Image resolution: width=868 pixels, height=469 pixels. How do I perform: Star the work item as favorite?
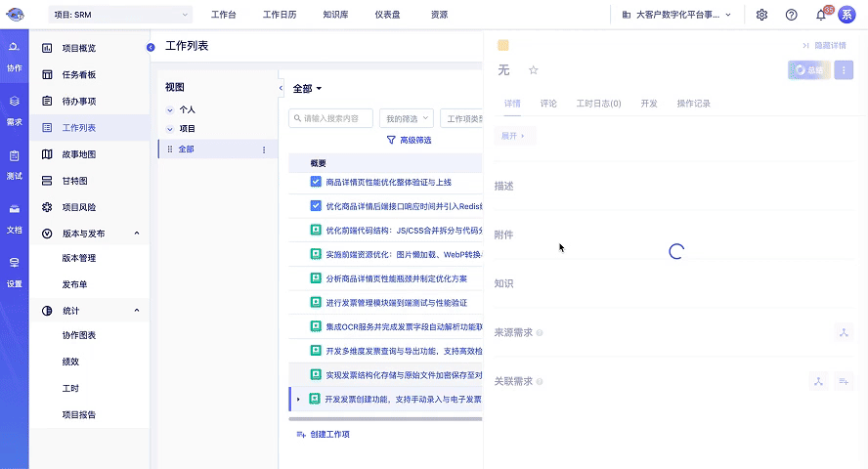(x=533, y=70)
